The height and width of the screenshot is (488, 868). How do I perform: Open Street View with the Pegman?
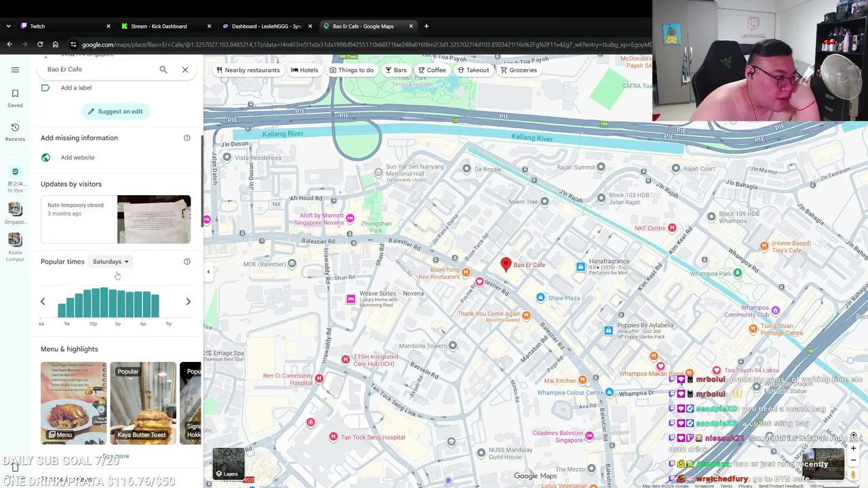[853, 474]
